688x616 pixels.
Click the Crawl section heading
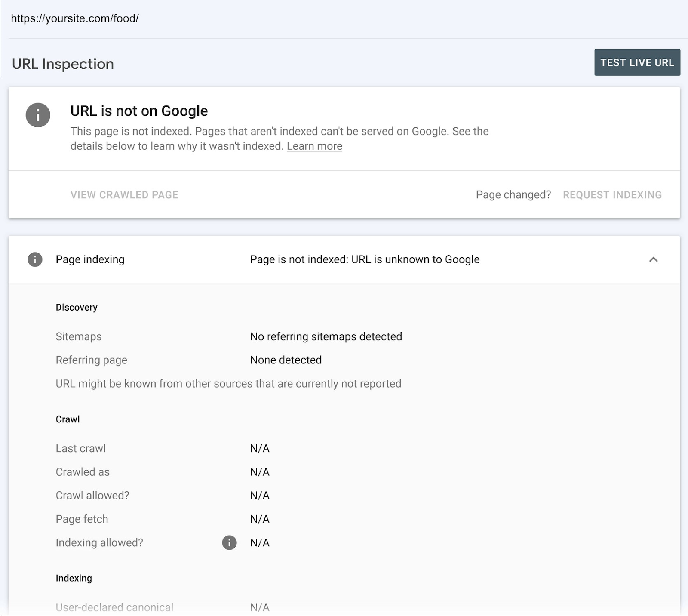point(67,419)
